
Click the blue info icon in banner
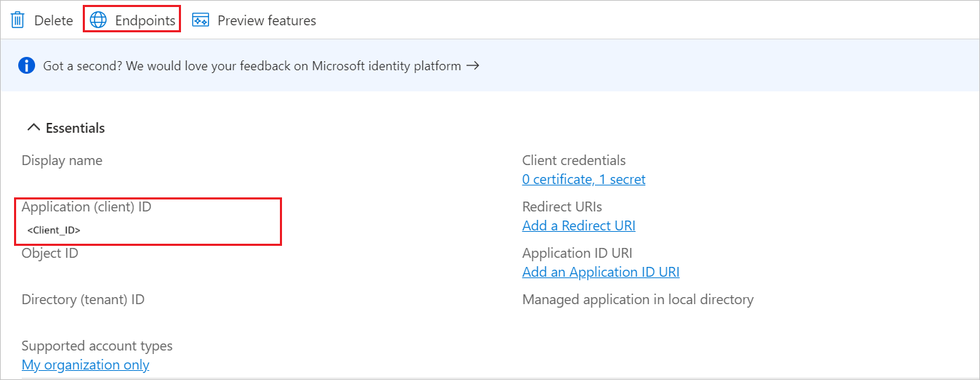(27, 65)
